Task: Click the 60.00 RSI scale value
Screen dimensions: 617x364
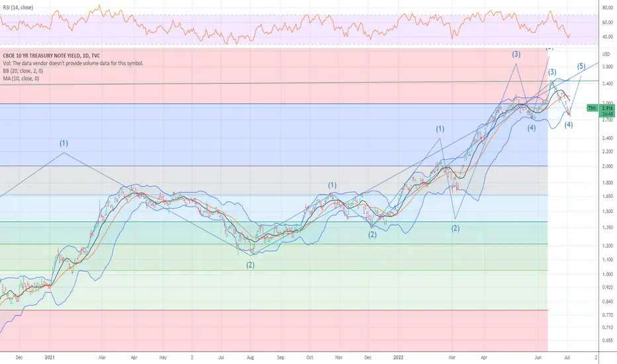Action: 607,23
